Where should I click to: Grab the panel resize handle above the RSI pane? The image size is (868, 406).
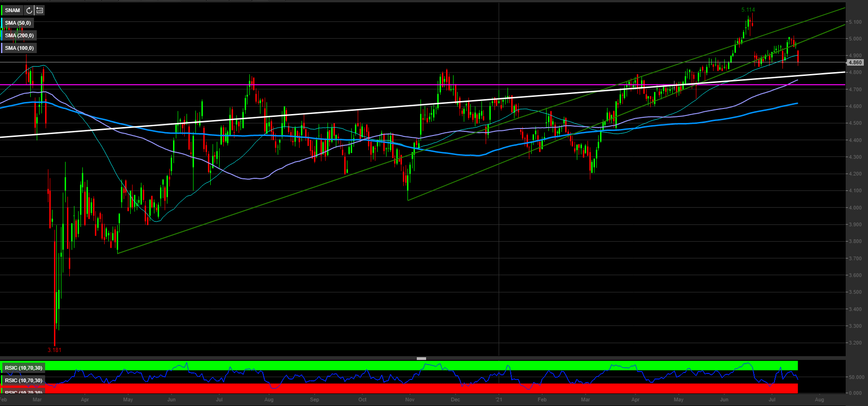(421, 359)
